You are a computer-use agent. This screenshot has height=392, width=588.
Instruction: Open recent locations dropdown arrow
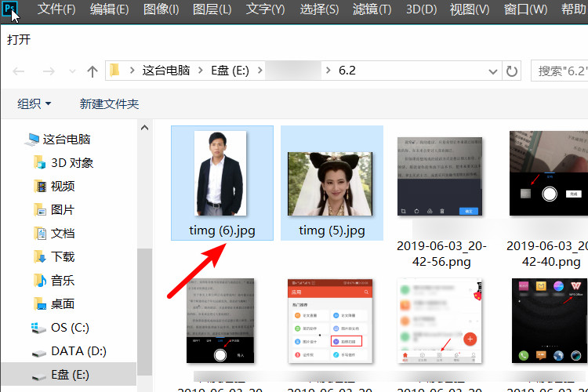[x=72, y=71]
